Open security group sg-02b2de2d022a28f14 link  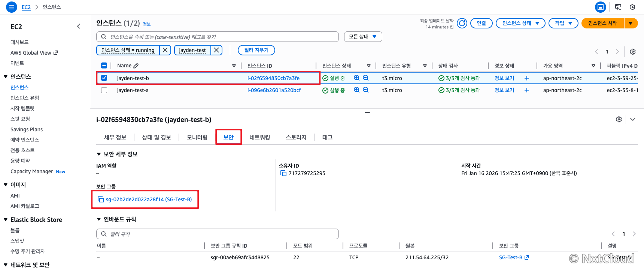point(149,199)
